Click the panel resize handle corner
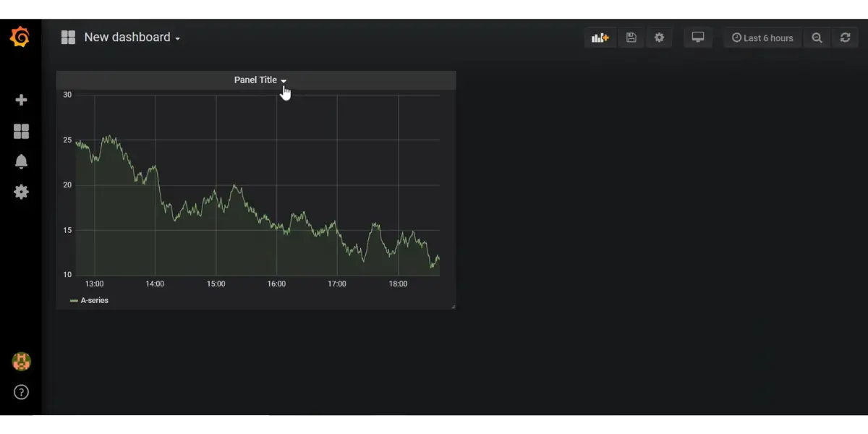 (x=453, y=307)
